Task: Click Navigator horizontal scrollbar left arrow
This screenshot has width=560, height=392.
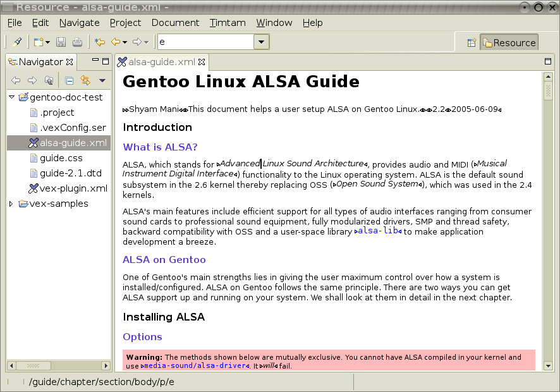Action: pyautogui.click(x=11, y=365)
